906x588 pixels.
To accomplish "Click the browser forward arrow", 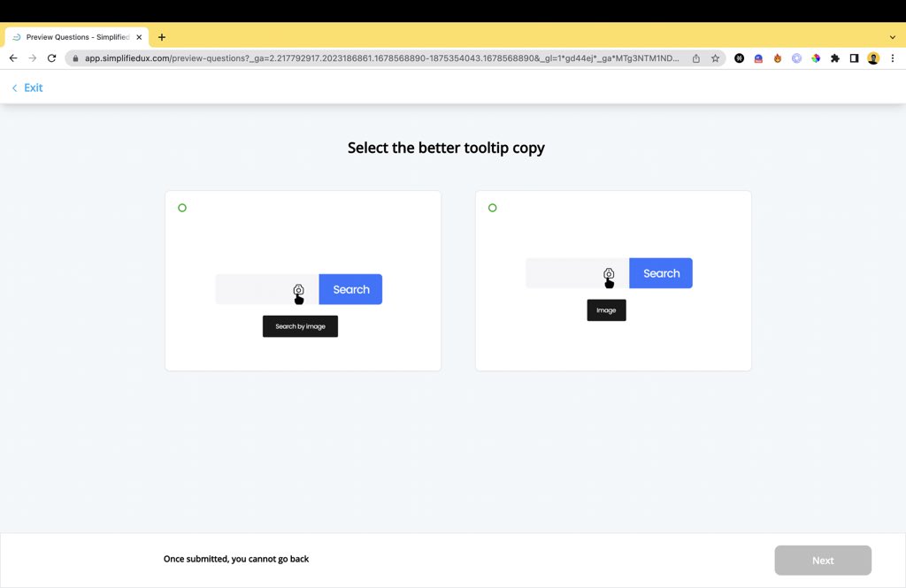I will coord(33,58).
